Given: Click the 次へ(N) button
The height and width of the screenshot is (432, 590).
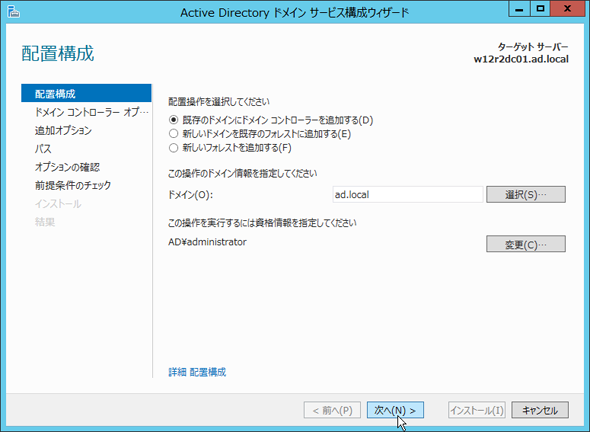Looking at the screenshot, I should coord(395,410).
